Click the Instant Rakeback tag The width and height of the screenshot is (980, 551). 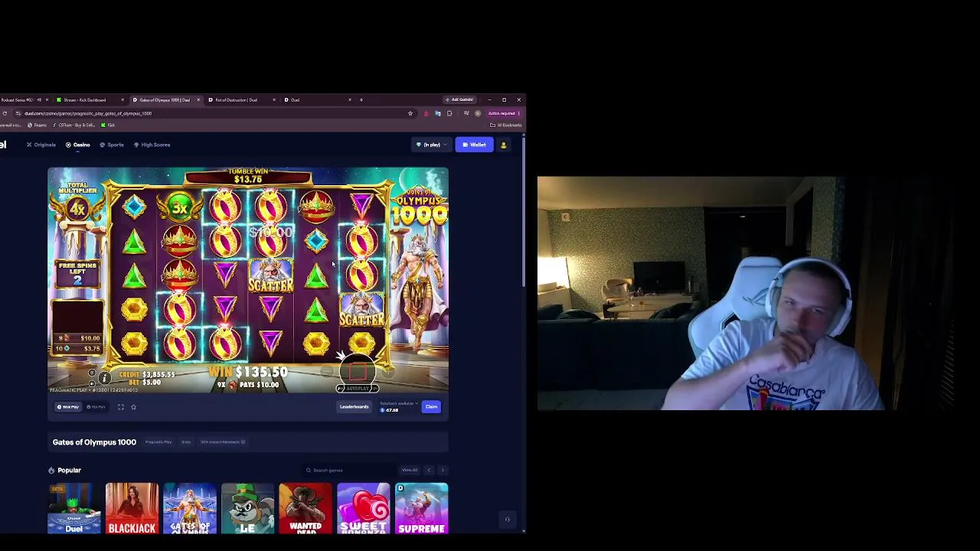[223, 442]
